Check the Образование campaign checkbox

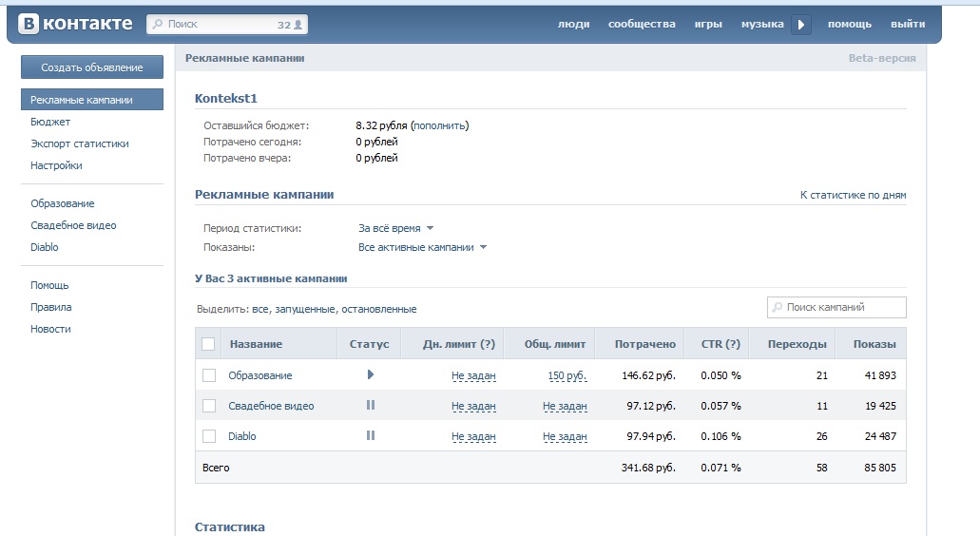[209, 375]
